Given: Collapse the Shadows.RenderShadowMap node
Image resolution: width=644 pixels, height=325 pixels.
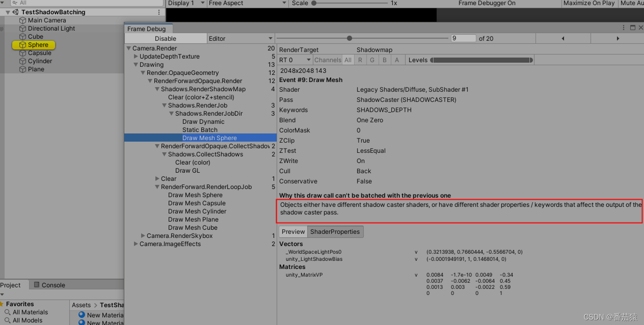Looking at the screenshot, I should (157, 89).
